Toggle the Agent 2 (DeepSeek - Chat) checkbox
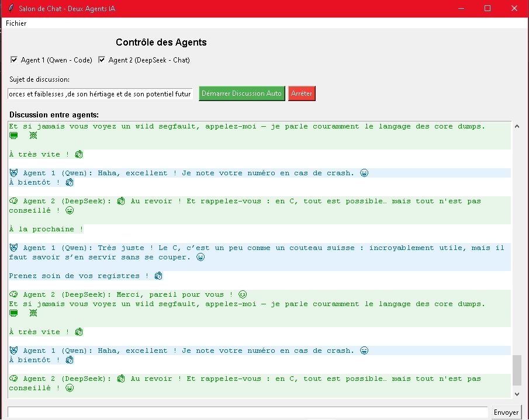Screen dimensions: 529x420 point(102,60)
